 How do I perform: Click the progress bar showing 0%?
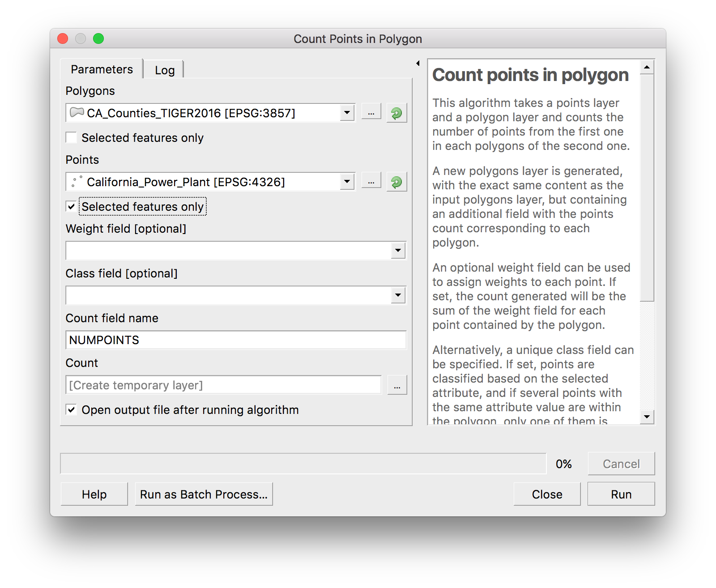[303, 464]
